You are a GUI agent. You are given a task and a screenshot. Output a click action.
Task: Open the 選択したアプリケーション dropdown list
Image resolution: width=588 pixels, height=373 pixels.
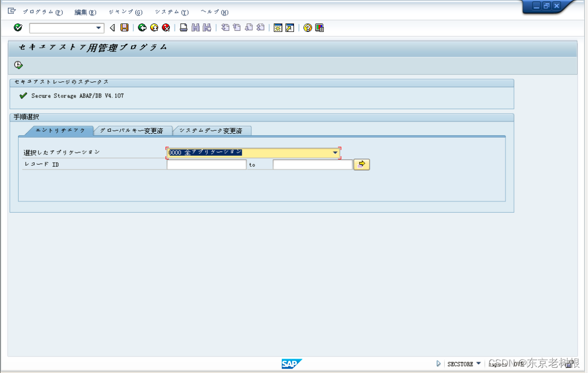tap(336, 152)
